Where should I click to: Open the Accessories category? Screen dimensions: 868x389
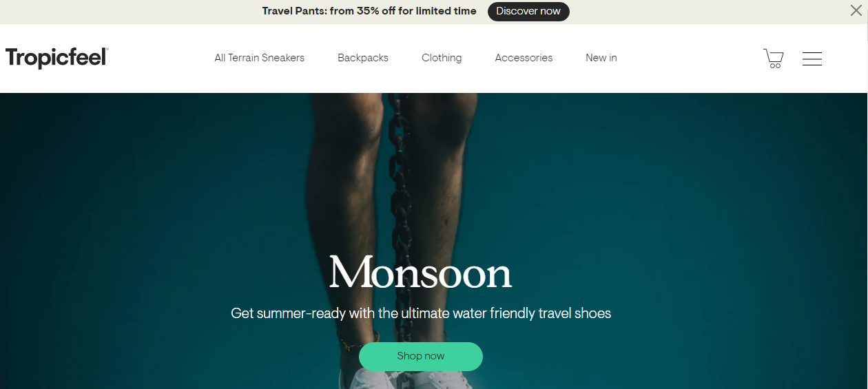pos(524,58)
